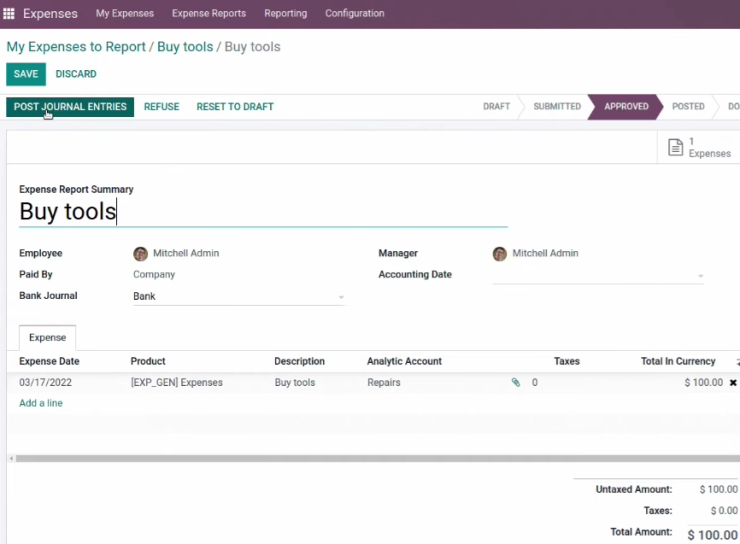Click Company value for Paid By
The image size is (740, 544).
154,275
